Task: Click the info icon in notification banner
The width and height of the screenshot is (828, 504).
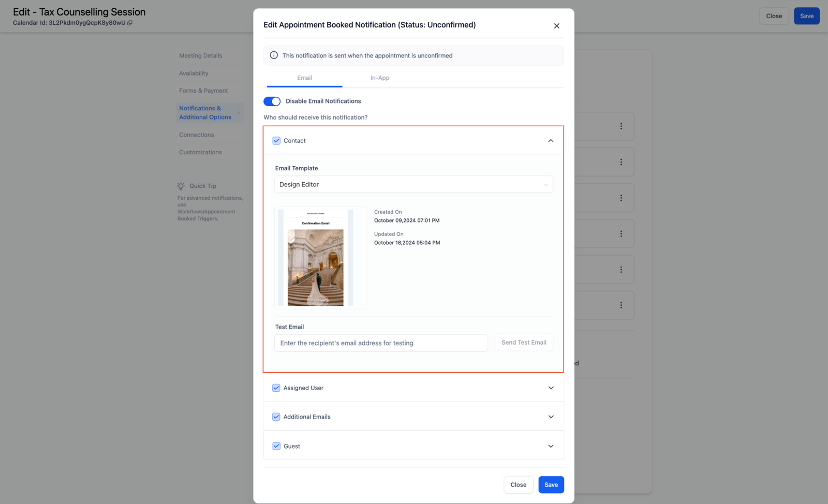Action: (x=274, y=55)
